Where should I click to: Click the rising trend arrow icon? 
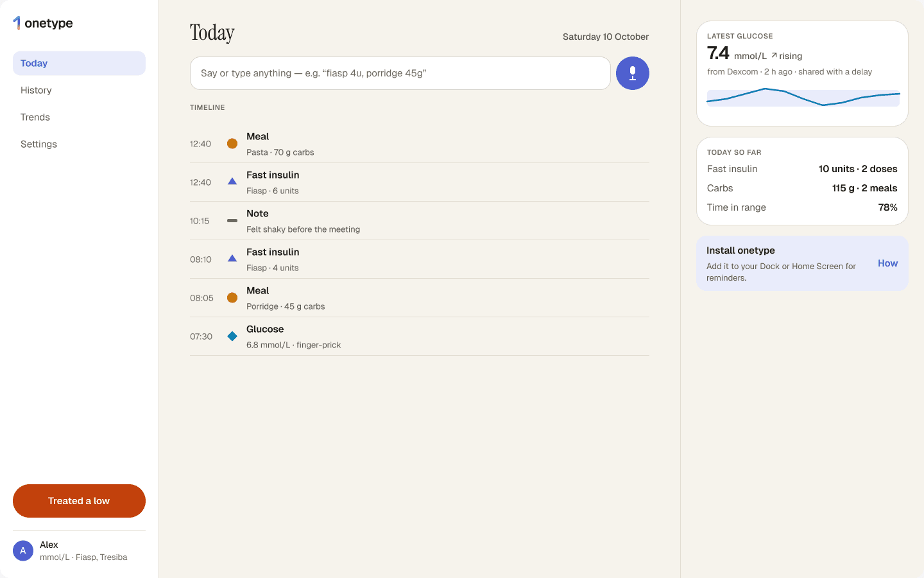click(x=774, y=55)
